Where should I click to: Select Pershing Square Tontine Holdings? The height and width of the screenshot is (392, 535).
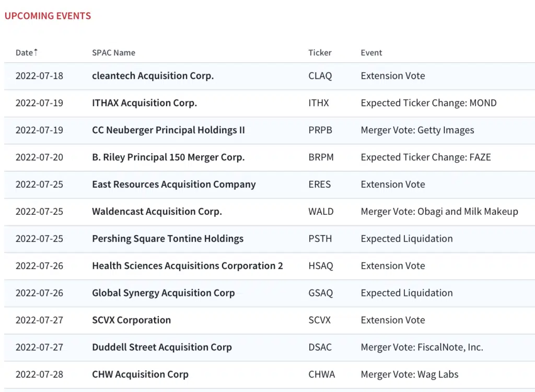(x=168, y=239)
